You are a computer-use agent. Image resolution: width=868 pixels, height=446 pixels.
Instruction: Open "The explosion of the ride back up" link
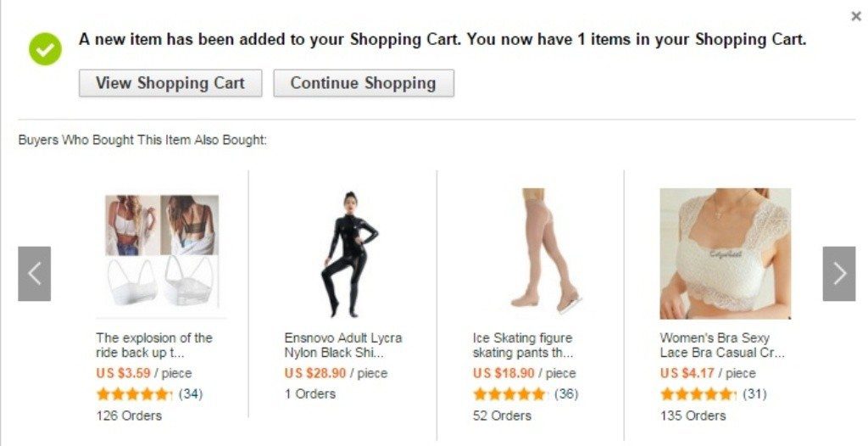pyautogui.click(x=154, y=345)
